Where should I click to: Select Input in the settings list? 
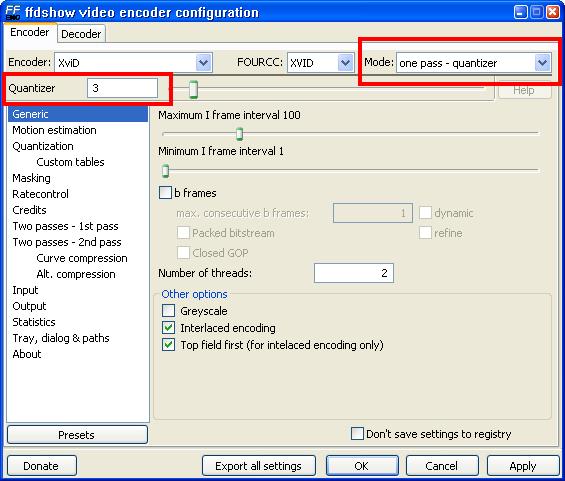click(25, 290)
